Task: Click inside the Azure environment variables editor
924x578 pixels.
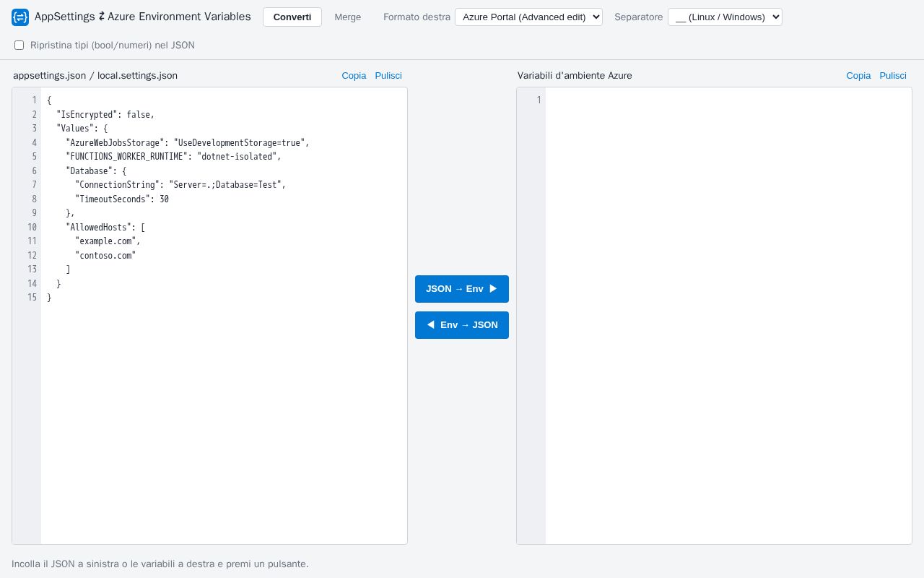Action: point(728,316)
